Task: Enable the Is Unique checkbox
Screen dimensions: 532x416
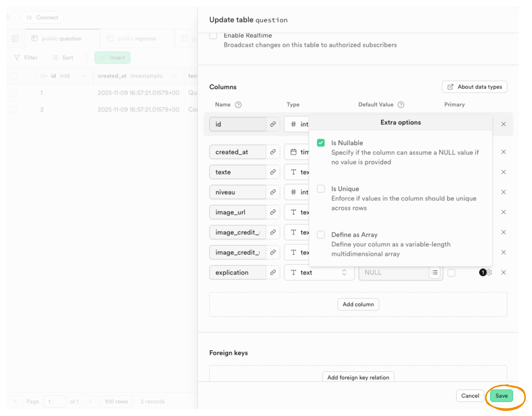Action: tap(320, 189)
